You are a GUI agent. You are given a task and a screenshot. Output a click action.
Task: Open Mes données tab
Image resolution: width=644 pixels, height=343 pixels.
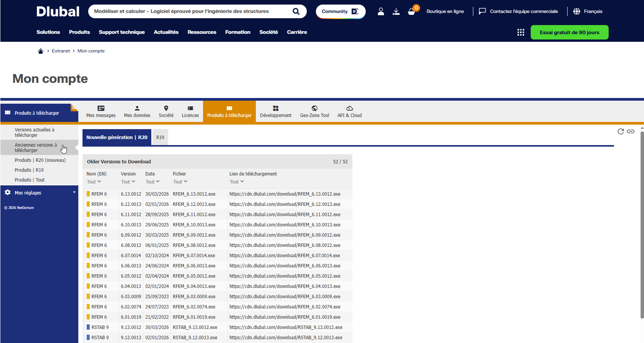pos(137,112)
